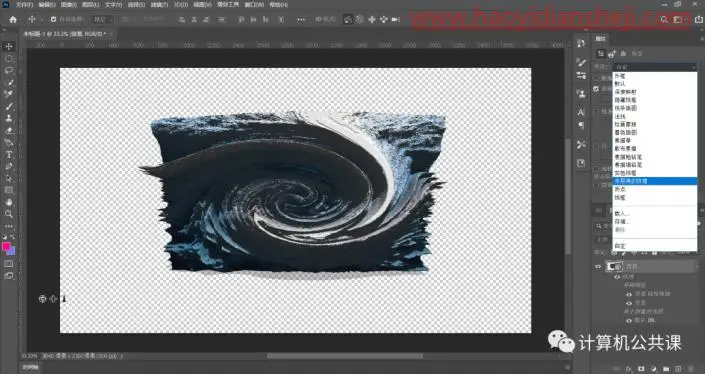705x374 pixels.
Task: Open the 滤镜(T) menu
Action: [x=159, y=4]
